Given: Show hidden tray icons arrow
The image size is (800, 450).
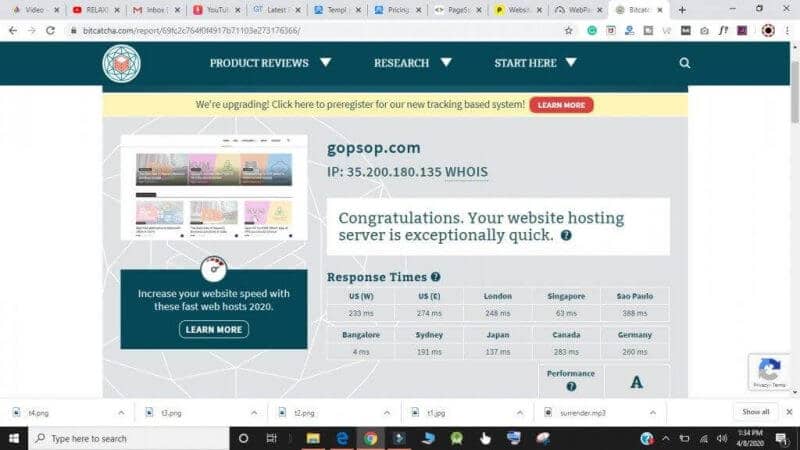Looking at the screenshot, I should coord(665,438).
